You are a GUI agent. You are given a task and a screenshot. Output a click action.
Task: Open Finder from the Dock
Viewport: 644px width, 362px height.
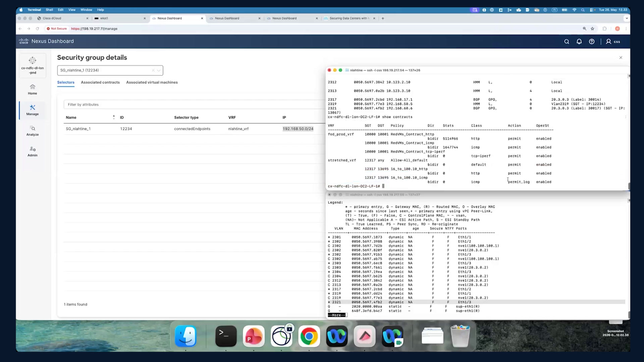pos(185,336)
